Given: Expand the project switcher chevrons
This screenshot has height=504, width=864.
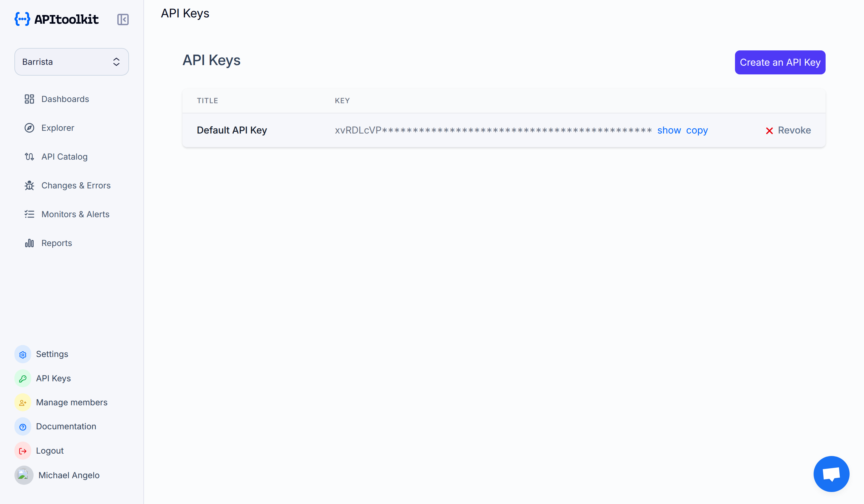Looking at the screenshot, I should (x=116, y=62).
